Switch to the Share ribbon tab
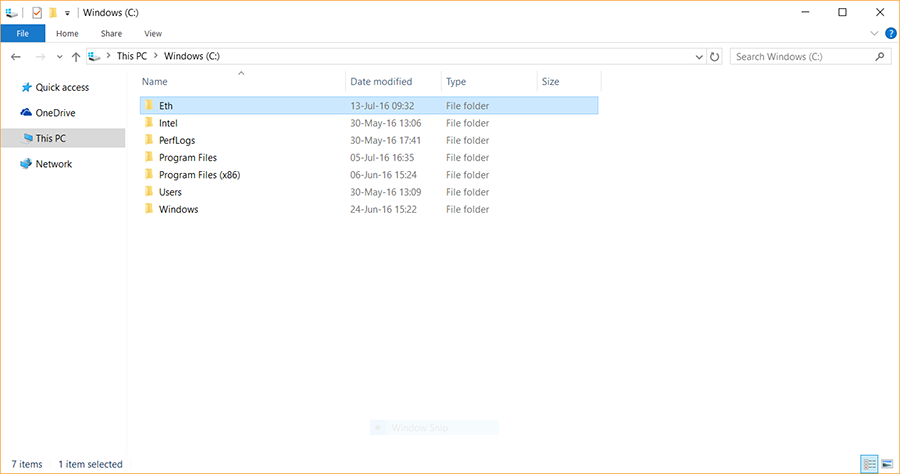This screenshot has width=900, height=474. tap(111, 33)
